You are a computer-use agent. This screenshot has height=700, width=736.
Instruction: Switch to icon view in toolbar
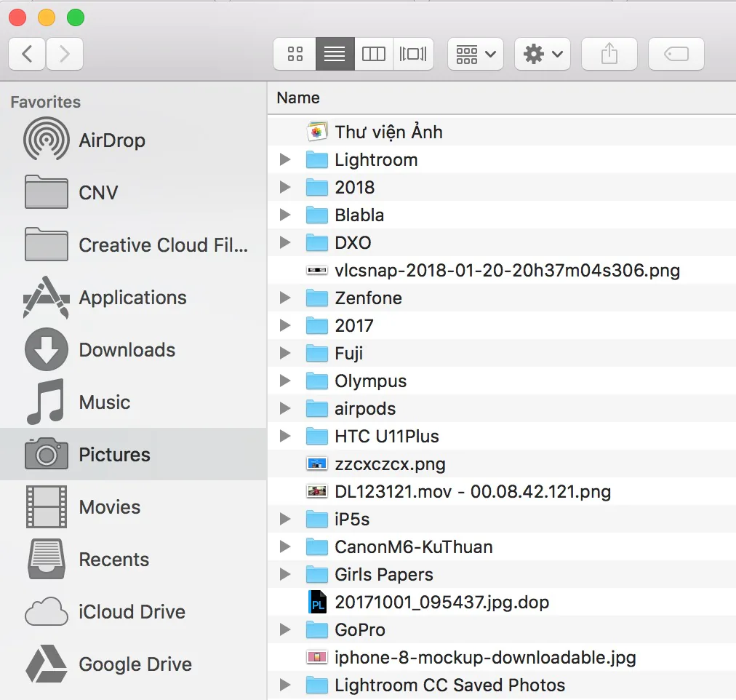pyautogui.click(x=295, y=54)
